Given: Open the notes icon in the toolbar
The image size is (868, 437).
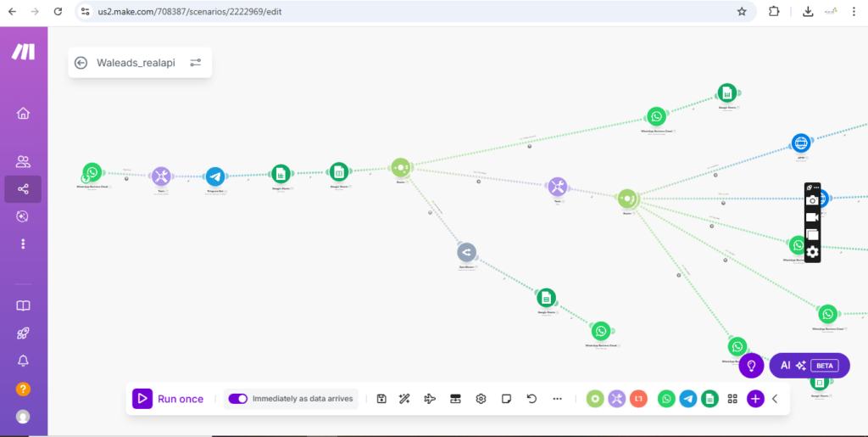Looking at the screenshot, I should tap(506, 399).
